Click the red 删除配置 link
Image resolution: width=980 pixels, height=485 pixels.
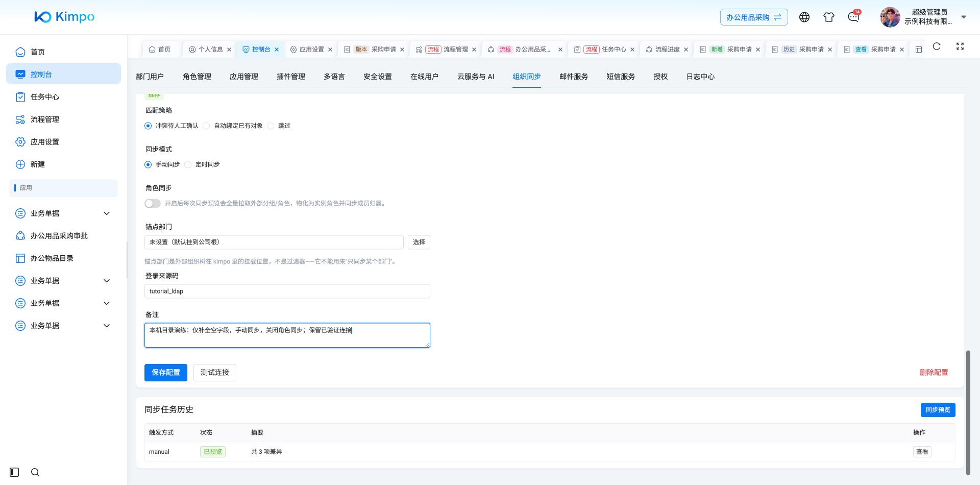934,373
